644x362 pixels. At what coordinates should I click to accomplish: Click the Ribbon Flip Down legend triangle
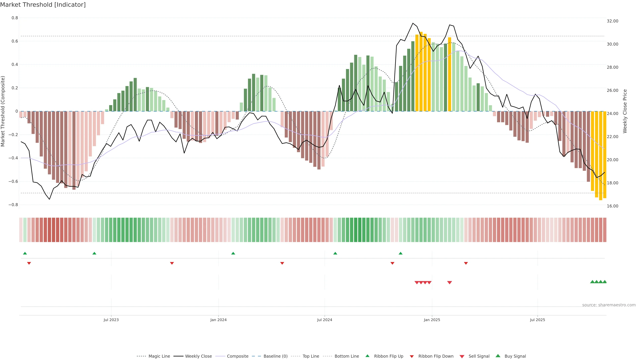(x=412, y=356)
